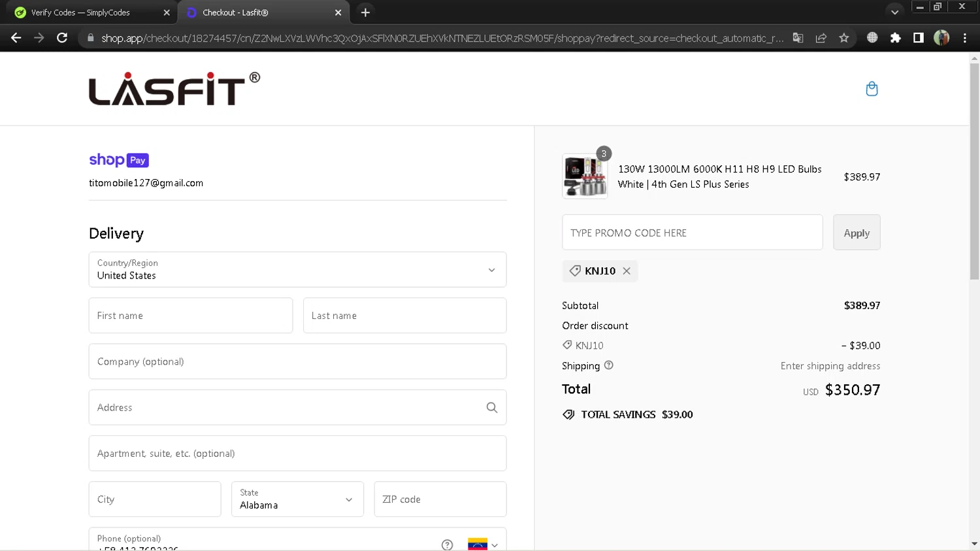Open the phone country flag selector
This screenshot has height=551, width=980.
(483, 544)
